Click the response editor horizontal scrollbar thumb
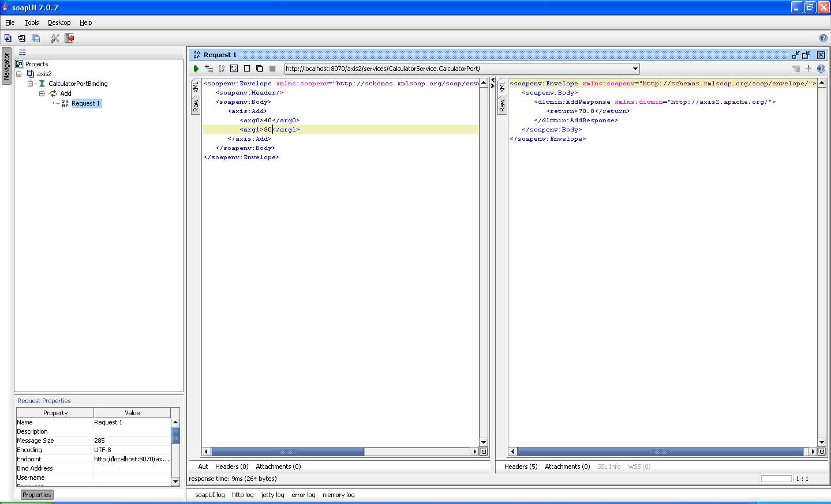 tap(660, 452)
